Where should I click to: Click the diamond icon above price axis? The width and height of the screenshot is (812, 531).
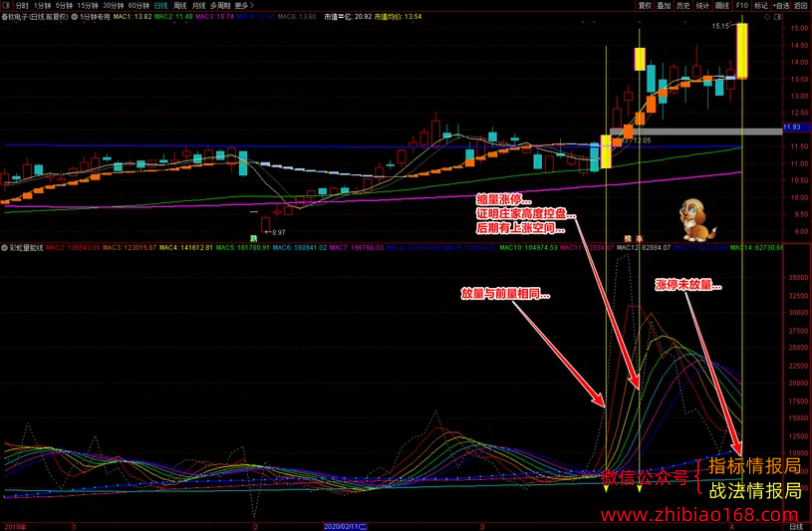click(767, 17)
